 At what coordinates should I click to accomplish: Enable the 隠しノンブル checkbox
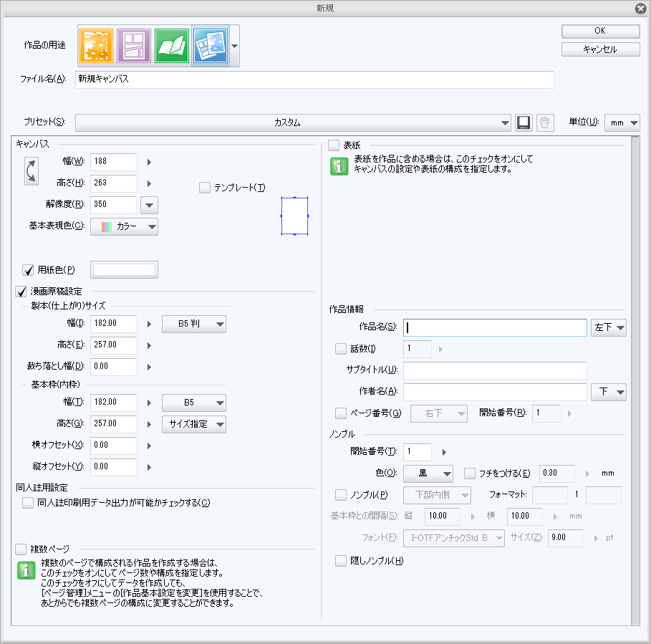[x=341, y=561]
